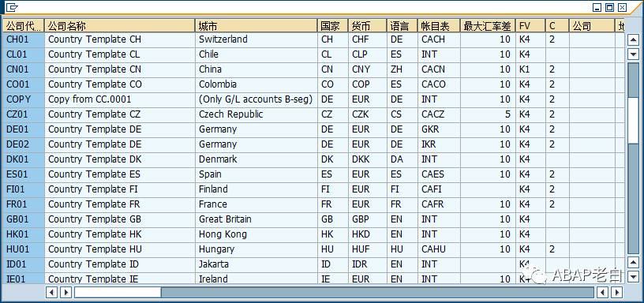This screenshot has height=303, width=644.
Task: Select the FI01 company code cell
Action: (24, 189)
